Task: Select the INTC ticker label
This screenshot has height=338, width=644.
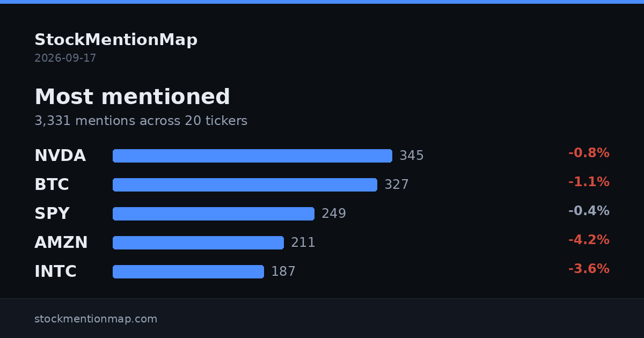Action: click(x=55, y=271)
